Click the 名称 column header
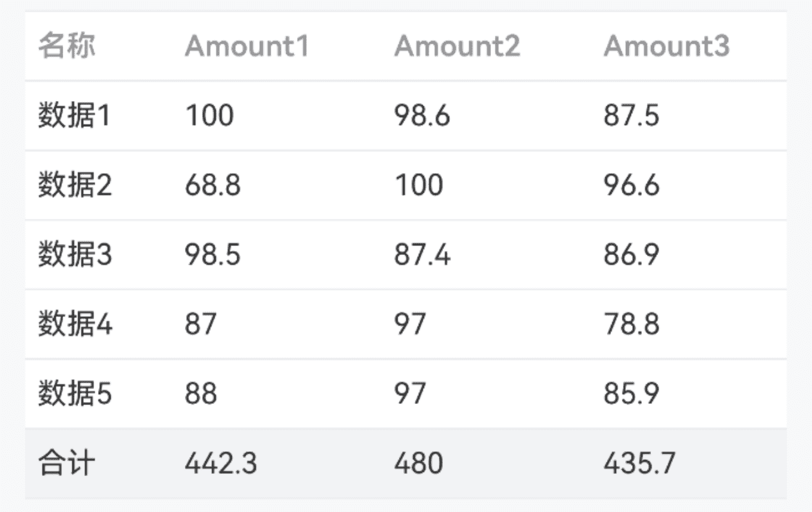812x512 pixels. point(66,46)
